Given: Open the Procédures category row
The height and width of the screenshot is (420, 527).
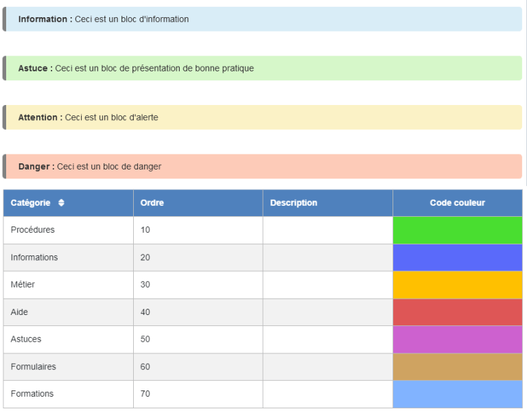Looking at the screenshot, I should 33,230.
